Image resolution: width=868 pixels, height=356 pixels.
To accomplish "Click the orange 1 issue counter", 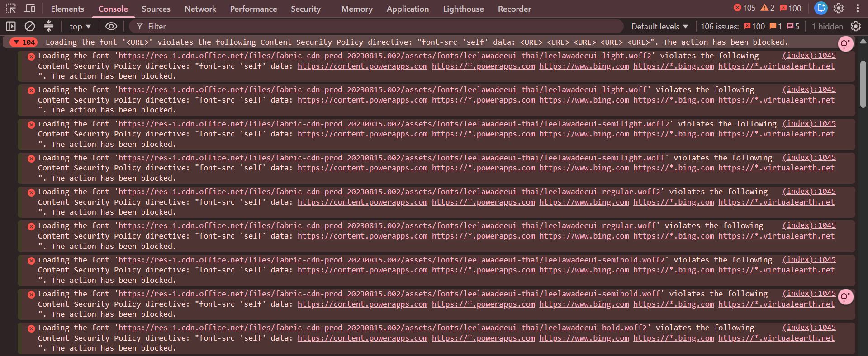I will pyautogui.click(x=776, y=27).
